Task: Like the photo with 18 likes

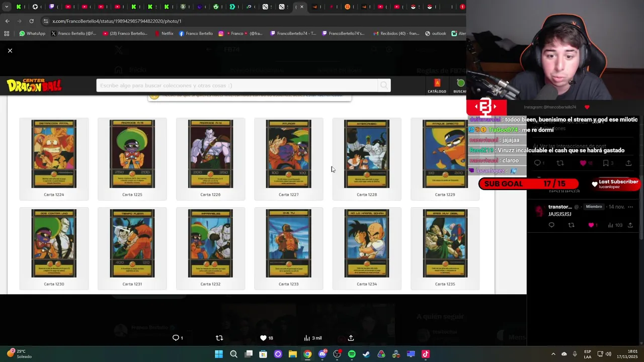Action: [x=267, y=338]
